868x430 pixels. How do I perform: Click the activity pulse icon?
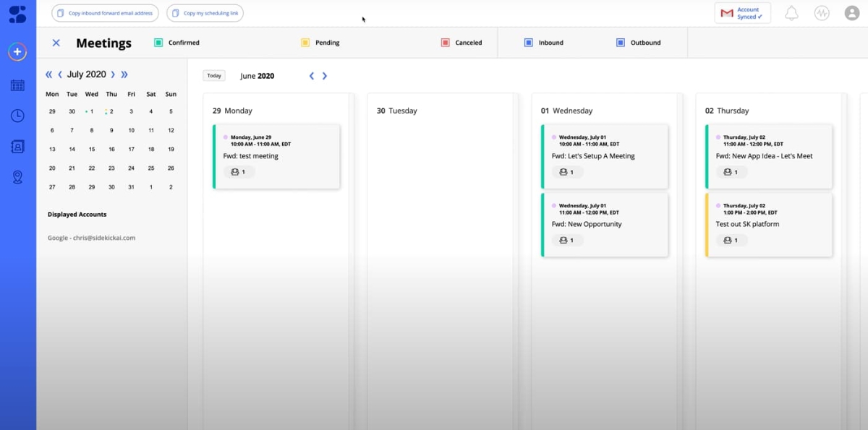click(x=821, y=13)
